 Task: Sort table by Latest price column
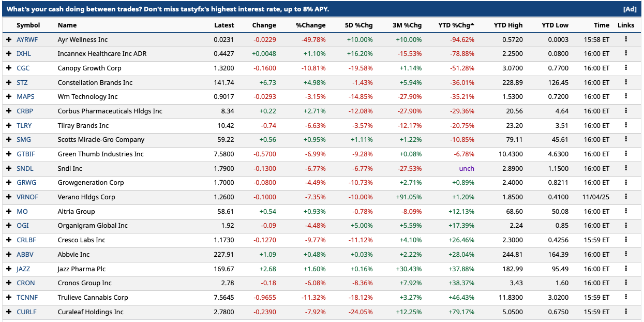click(x=224, y=25)
